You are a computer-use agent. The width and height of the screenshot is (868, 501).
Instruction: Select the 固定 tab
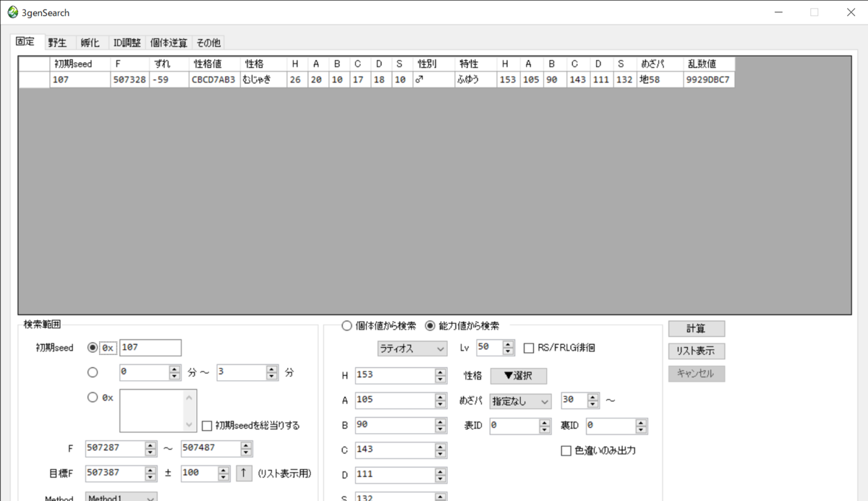pos(25,41)
